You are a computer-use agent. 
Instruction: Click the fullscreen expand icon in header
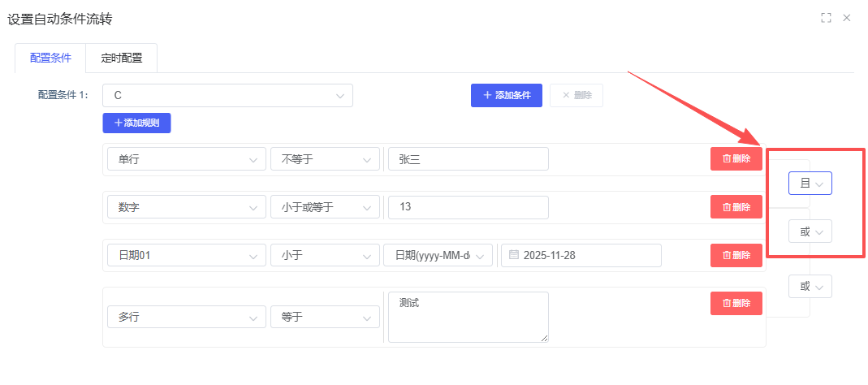826,18
